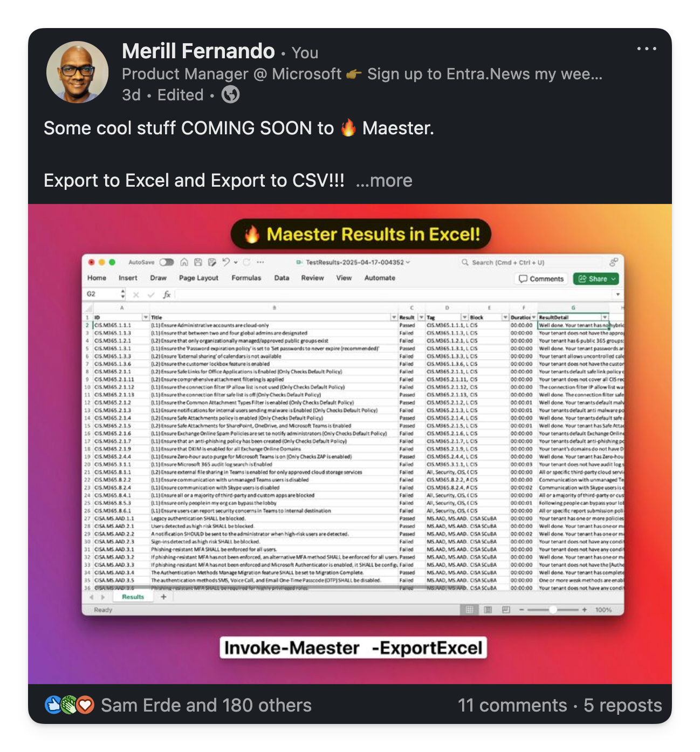Open the 11 comments link
700x752 pixels.
(512, 705)
